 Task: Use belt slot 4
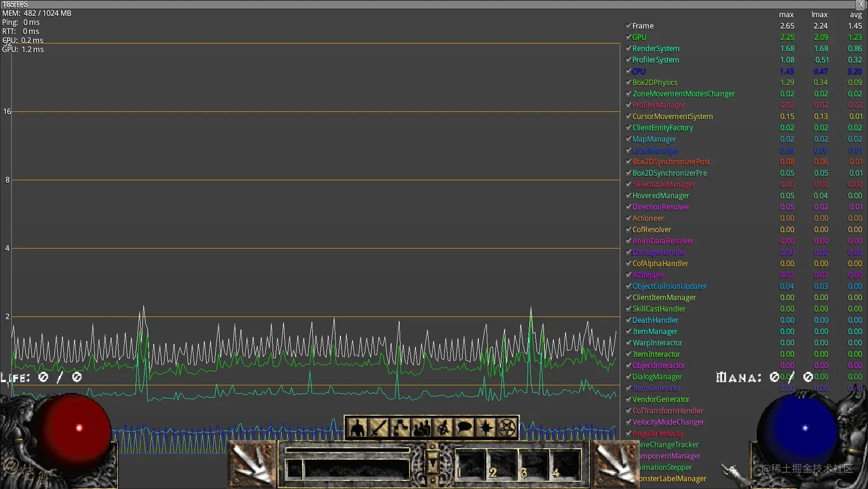(x=565, y=464)
